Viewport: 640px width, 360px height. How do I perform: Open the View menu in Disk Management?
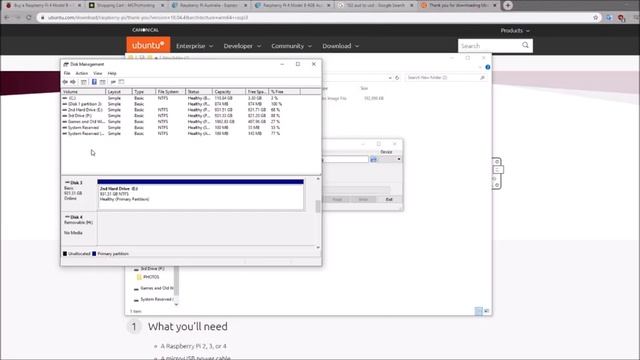98,73
